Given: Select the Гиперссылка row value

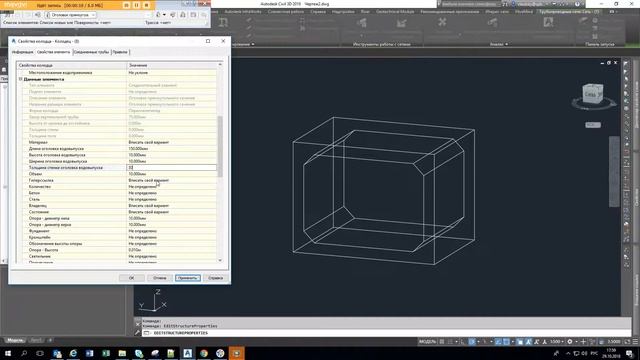Looking at the screenshot, I should click(172, 180).
